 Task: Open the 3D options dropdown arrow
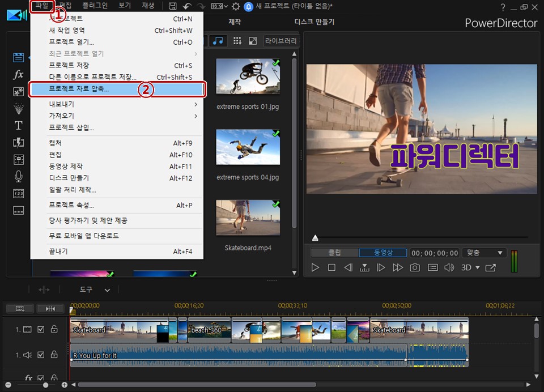coord(478,267)
